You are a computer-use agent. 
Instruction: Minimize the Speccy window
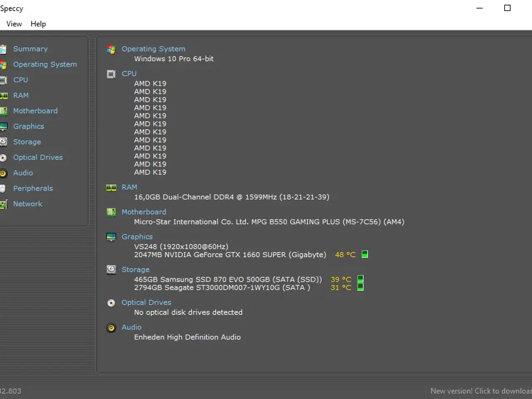click(480, 8)
